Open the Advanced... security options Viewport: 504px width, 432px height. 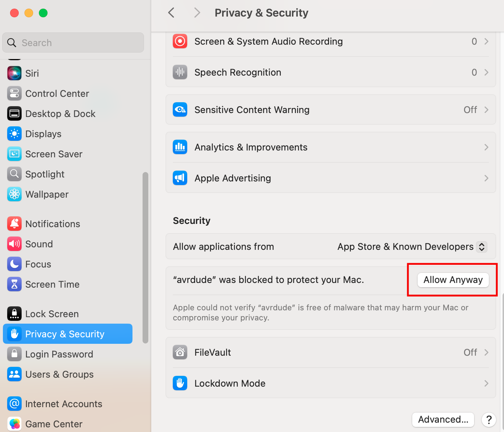(x=443, y=419)
